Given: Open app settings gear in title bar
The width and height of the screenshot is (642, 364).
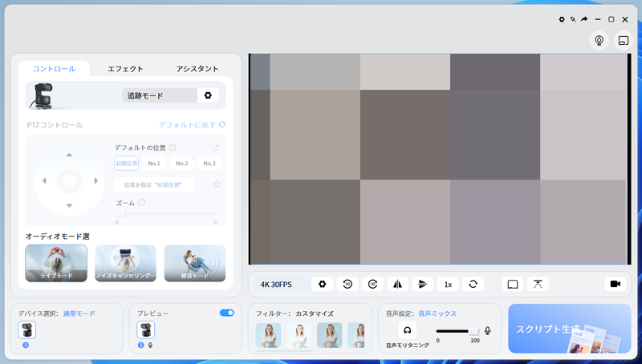Looking at the screenshot, I should coord(562,19).
